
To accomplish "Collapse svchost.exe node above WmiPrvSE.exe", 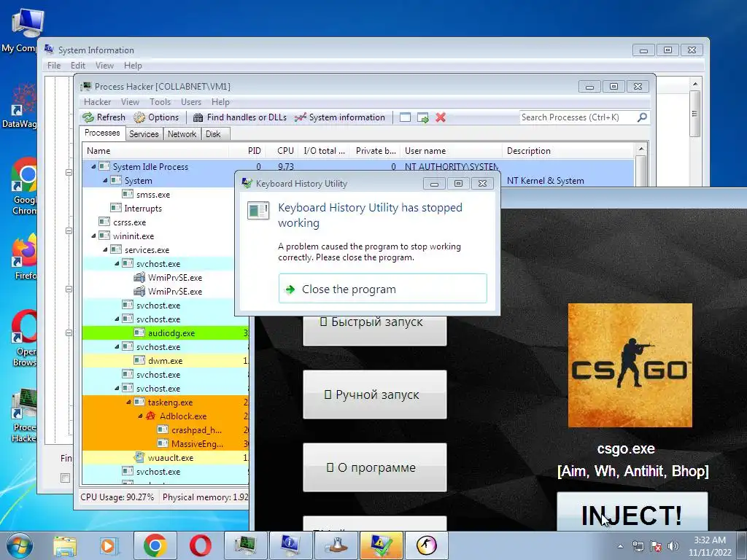I will (117, 263).
